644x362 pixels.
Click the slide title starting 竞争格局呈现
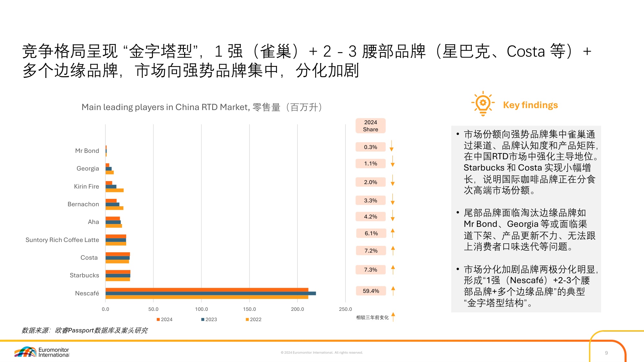[x=307, y=61]
